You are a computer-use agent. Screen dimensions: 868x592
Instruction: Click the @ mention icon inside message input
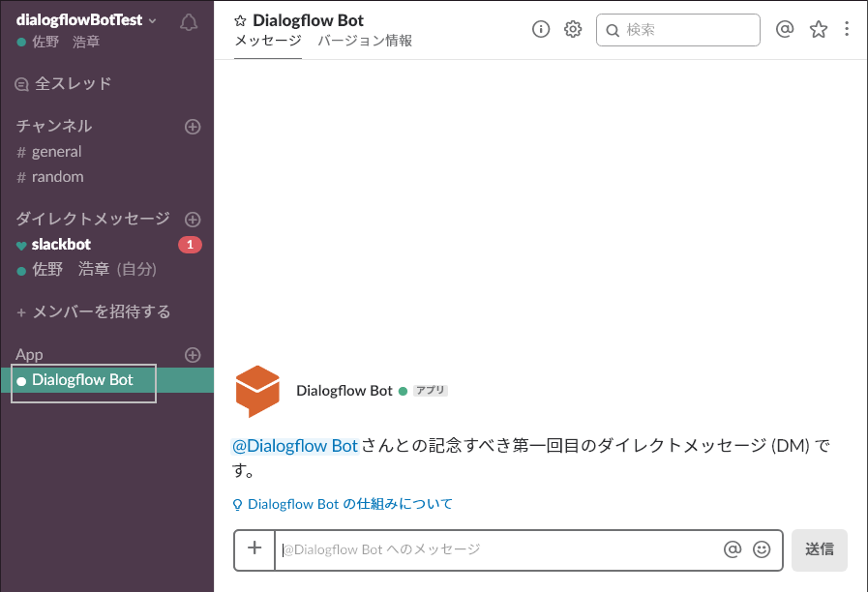[733, 548]
